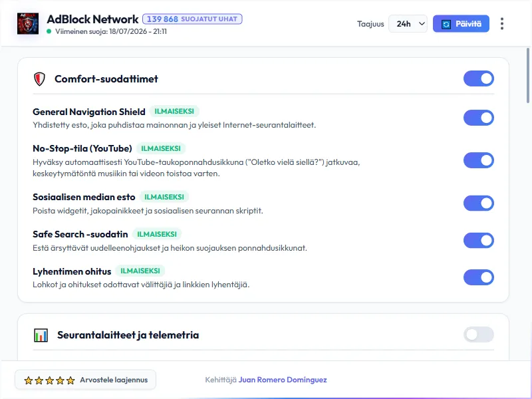Click the vertical scrollbar thumb

(x=528, y=75)
